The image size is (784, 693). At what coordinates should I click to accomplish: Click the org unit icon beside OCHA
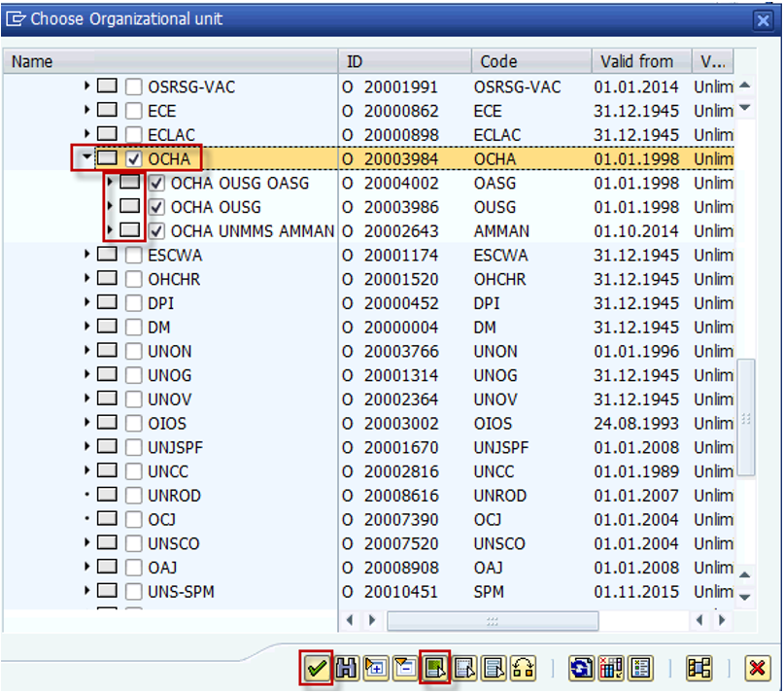coord(107,158)
